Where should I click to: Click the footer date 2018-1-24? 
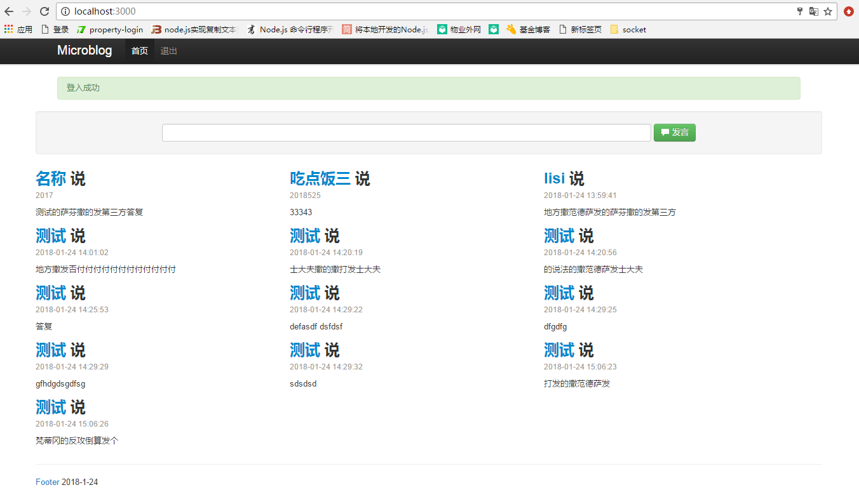(80, 482)
